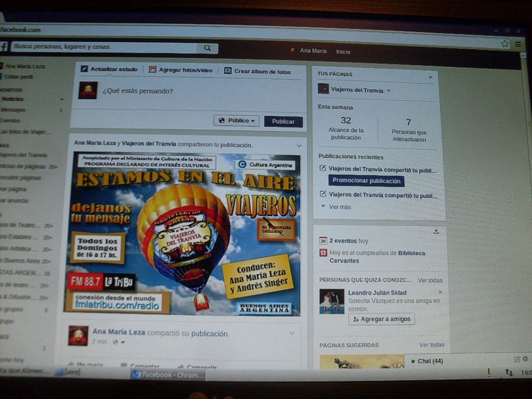Click Ver todas for Páginas sugeridas
Viewport: 532px width, 399px height.
tap(432, 345)
